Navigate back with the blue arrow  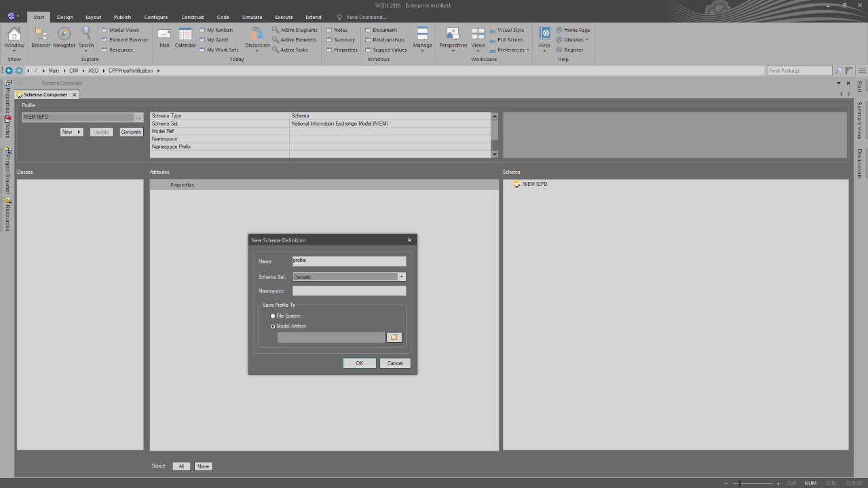(9, 71)
